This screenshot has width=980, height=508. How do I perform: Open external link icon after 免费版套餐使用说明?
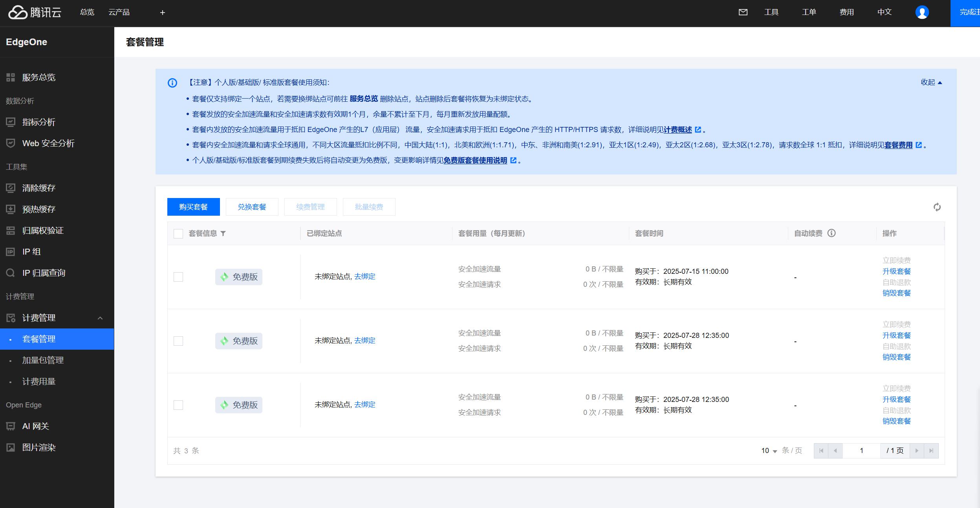pyautogui.click(x=513, y=160)
